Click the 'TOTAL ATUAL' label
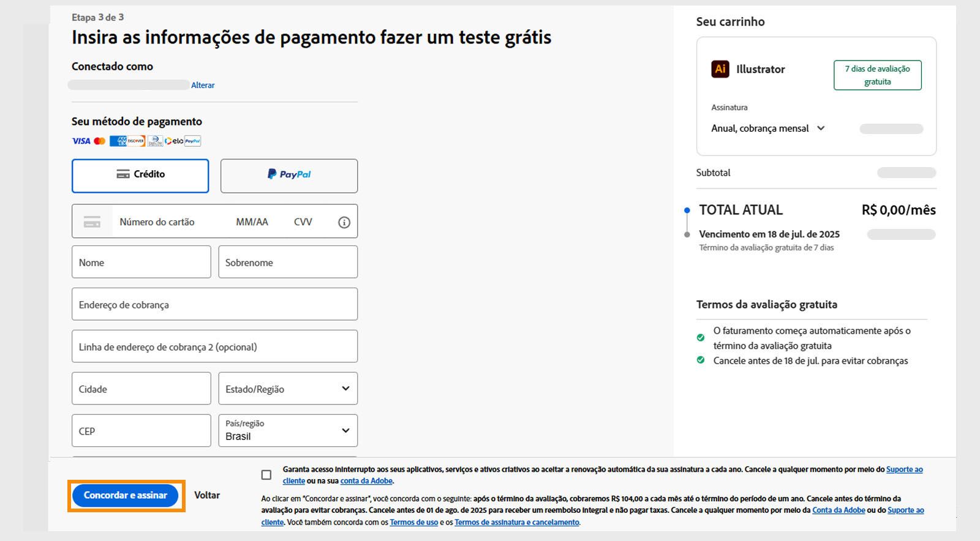The width and height of the screenshot is (980, 541). 741,210
